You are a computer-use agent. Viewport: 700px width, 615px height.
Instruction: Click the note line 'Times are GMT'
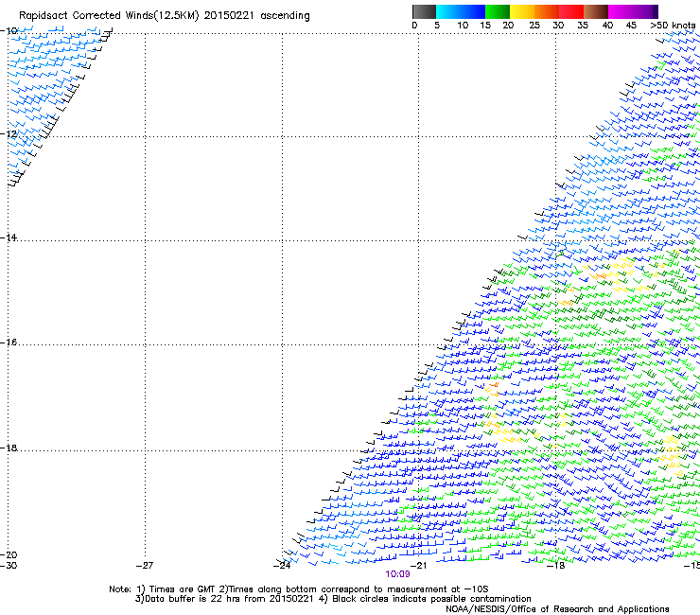(x=183, y=589)
